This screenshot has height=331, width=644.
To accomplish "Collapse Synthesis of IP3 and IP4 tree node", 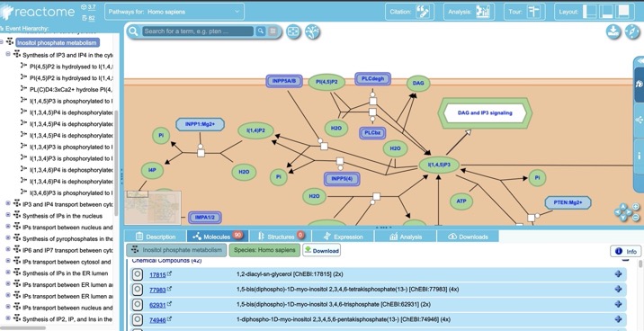I will (8, 54).
